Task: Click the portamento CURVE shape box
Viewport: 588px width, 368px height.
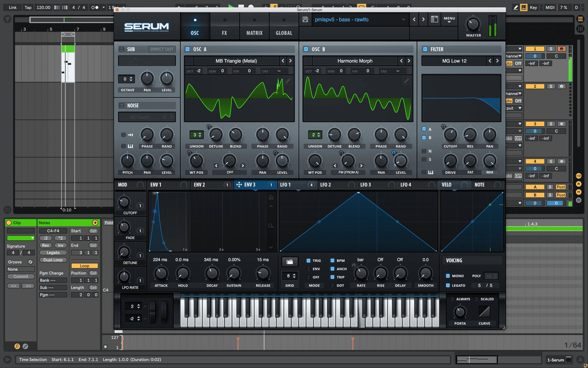Action: pos(484,311)
